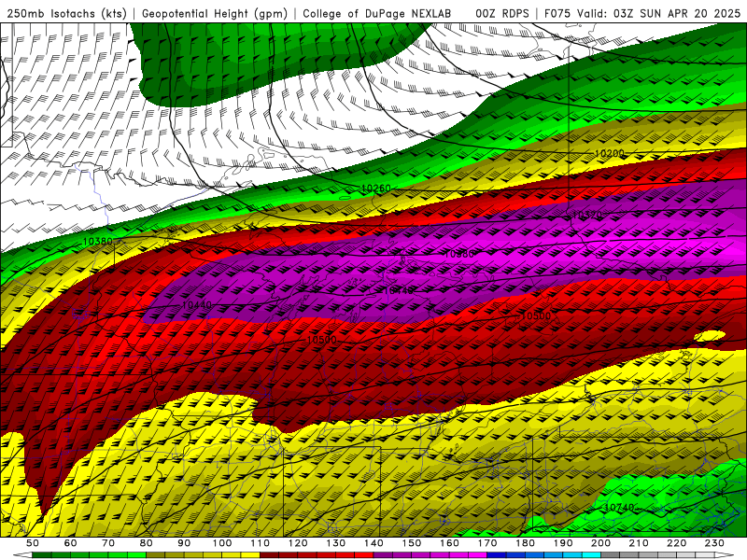Click the 70 kts color bar label
Screen dimensions: 747x560
point(108,543)
